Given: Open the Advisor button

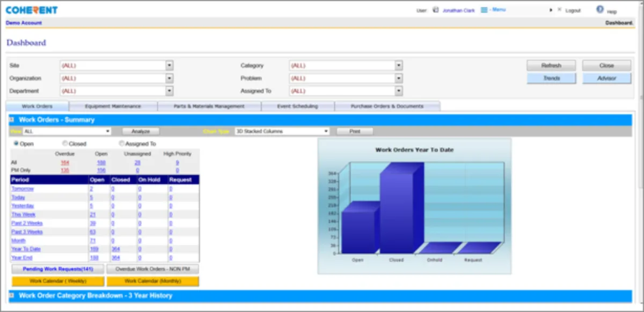Looking at the screenshot, I should coord(607,78).
